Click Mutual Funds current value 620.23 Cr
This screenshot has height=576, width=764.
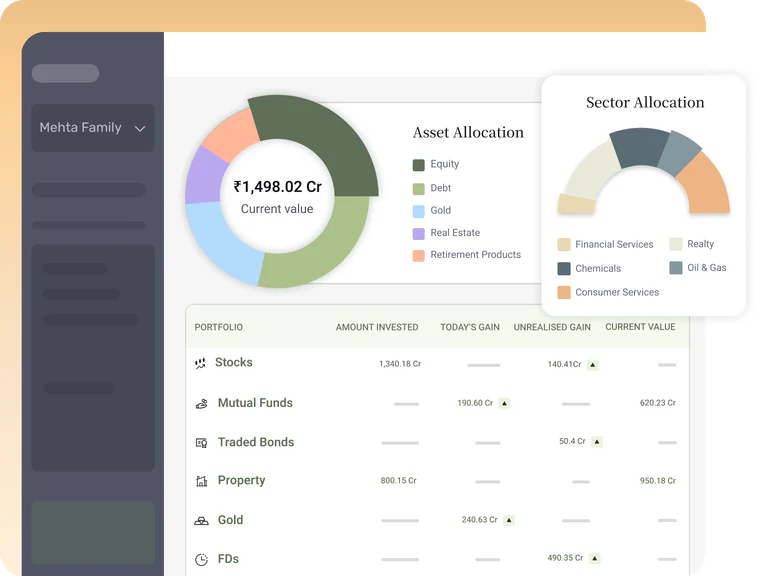(x=658, y=403)
